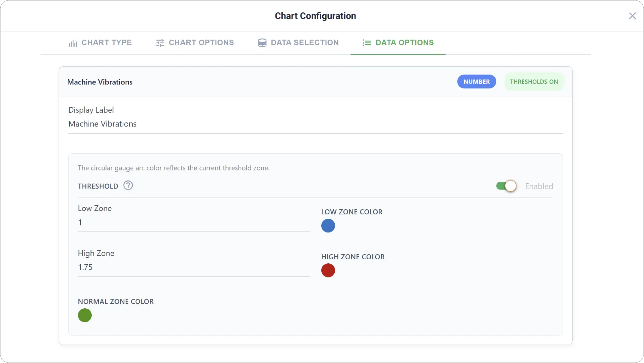This screenshot has width=644, height=363.
Task: Pick the red High Zone color swatch
Action: coord(328,270)
